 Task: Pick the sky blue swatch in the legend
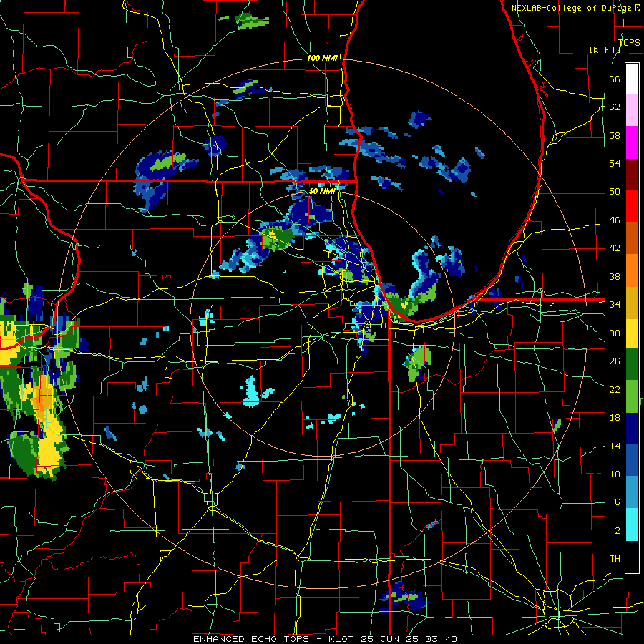(x=632, y=492)
